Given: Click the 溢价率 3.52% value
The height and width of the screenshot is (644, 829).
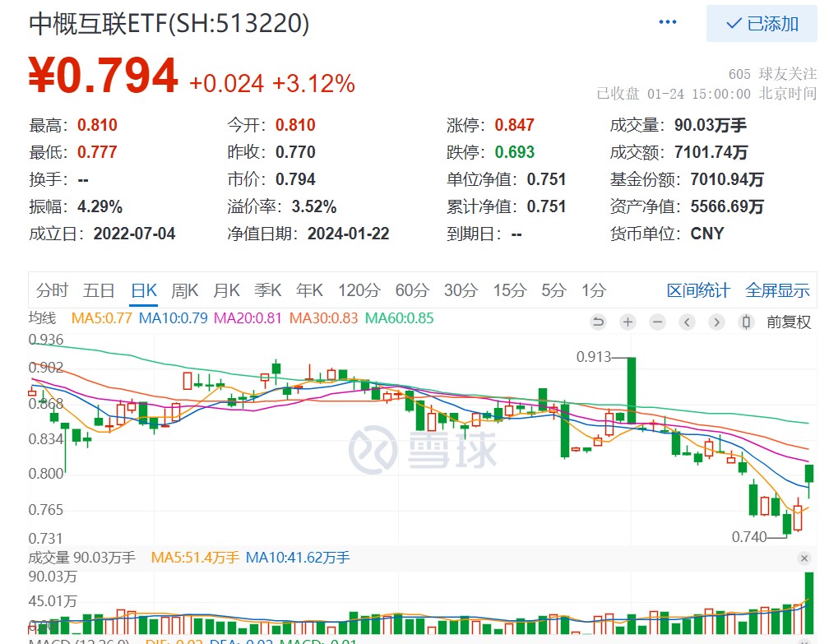Looking at the screenshot, I should click(x=314, y=206).
